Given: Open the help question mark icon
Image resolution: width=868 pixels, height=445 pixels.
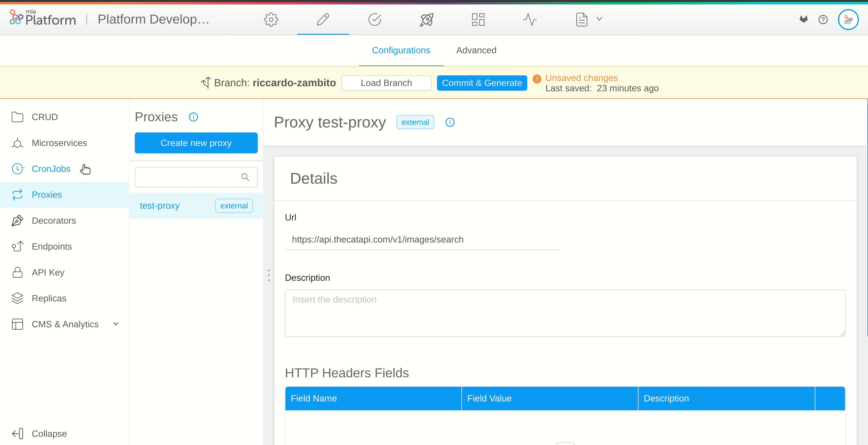Looking at the screenshot, I should click(x=823, y=19).
